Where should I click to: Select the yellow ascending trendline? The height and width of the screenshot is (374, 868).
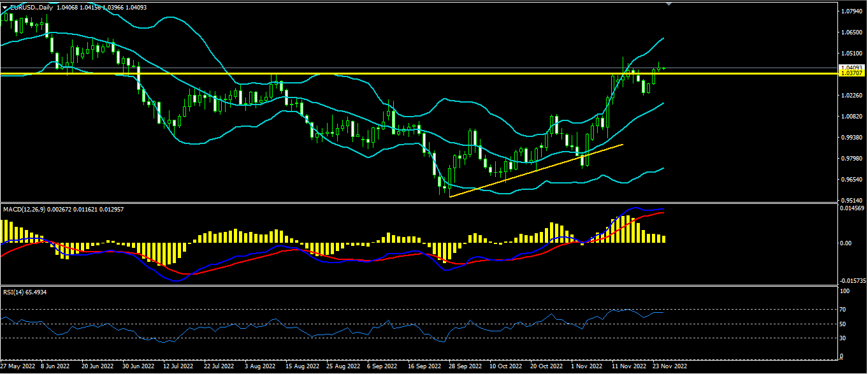[x=535, y=171]
